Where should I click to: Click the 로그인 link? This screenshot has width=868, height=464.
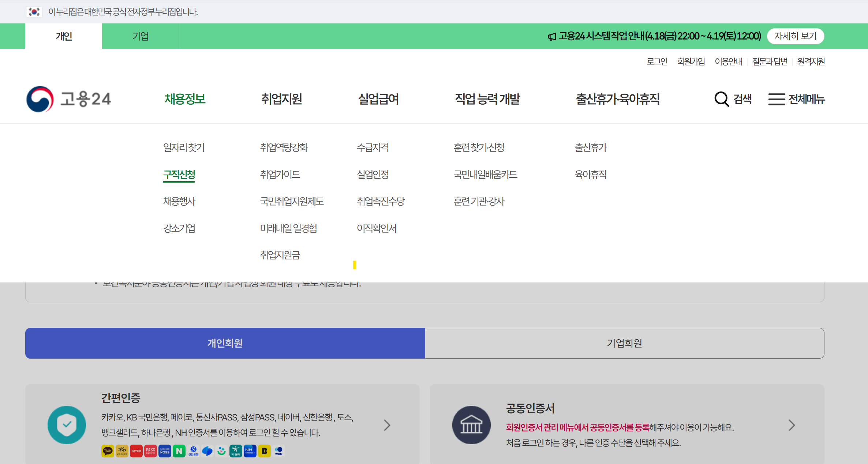(657, 61)
